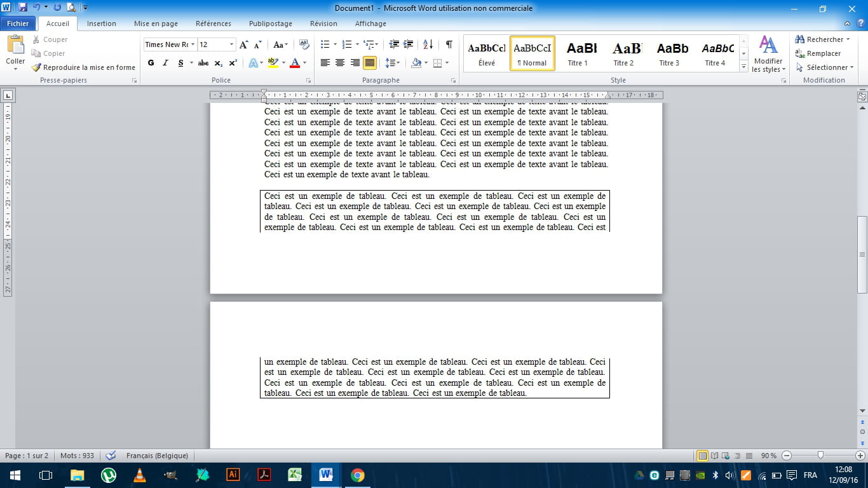
Task: Open the font size 12 dropdown
Action: [232, 44]
